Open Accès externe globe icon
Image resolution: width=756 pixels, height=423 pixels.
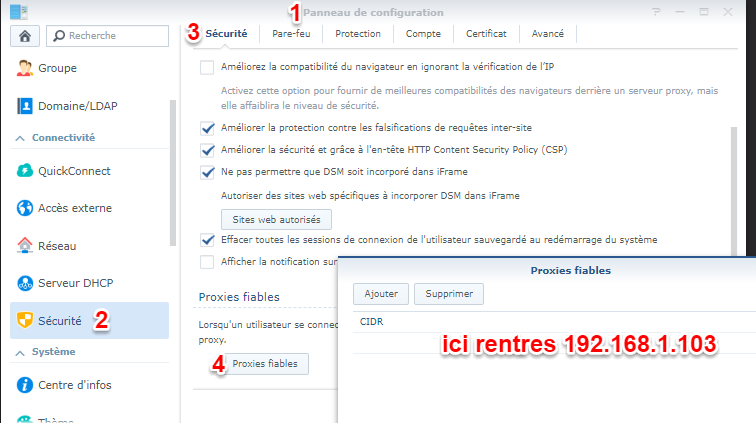click(x=25, y=208)
